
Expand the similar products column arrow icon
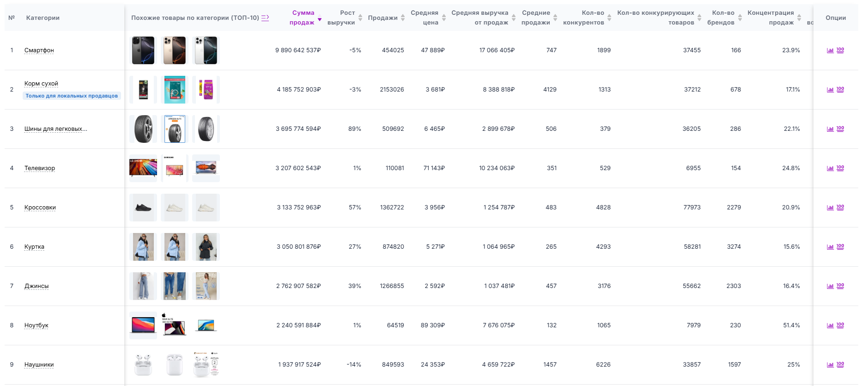point(265,18)
